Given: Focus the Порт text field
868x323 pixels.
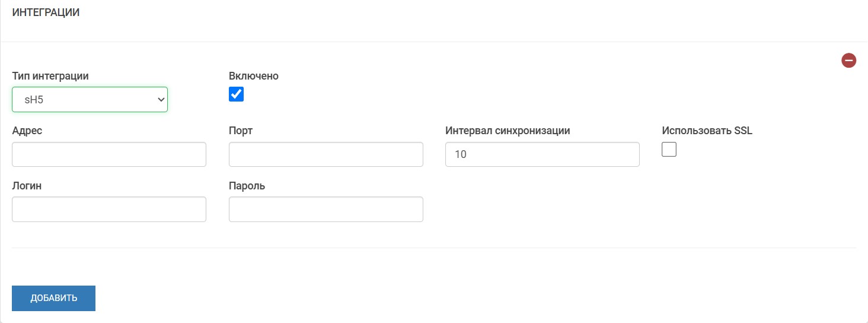Looking at the screenshot, I should [x=325, y=154].
